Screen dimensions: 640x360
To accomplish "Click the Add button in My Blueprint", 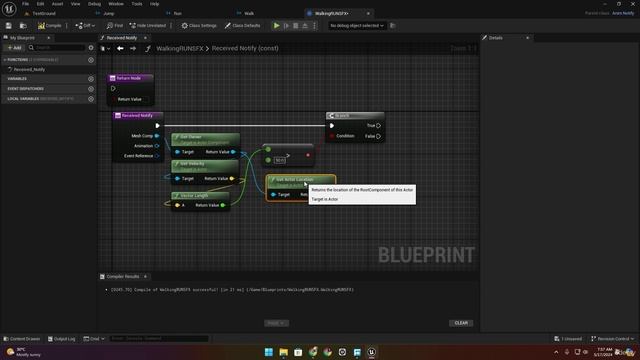I will [14, 48].
